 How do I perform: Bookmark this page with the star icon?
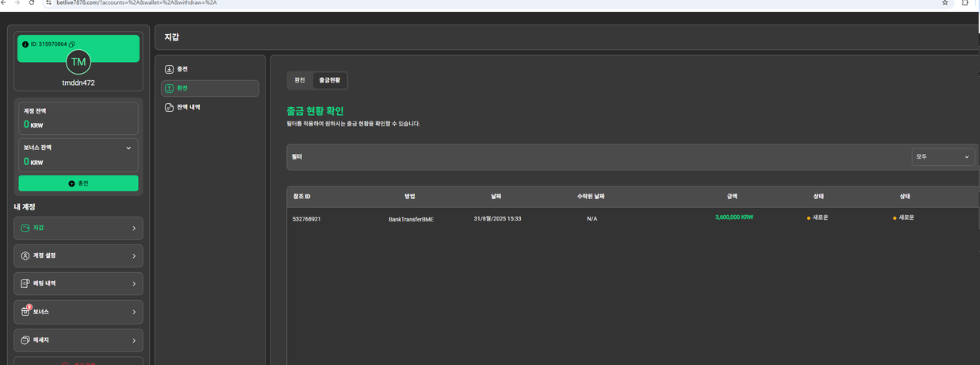pyautogui.click(x=944, y=3)
